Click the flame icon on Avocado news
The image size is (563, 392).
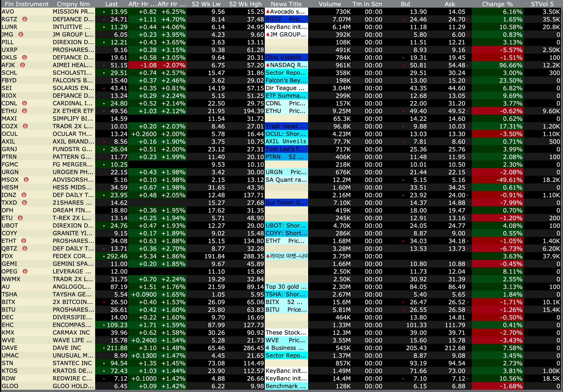(x=268, y=12)
